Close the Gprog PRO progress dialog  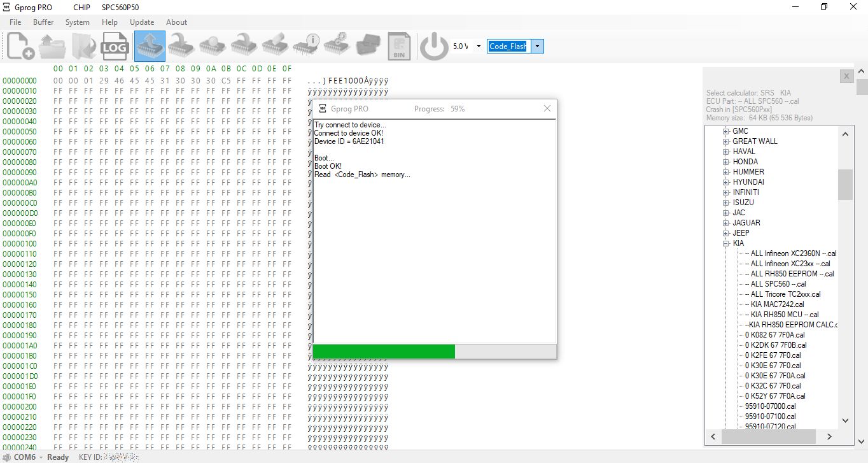coord(547,109)
